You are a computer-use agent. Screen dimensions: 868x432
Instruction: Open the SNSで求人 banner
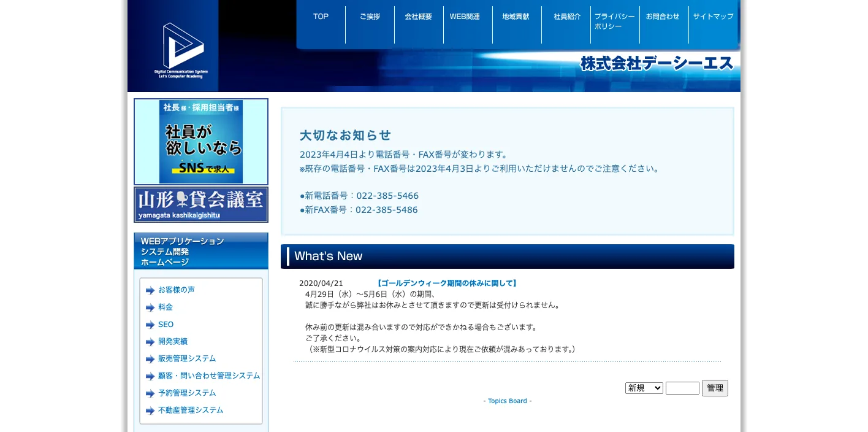point(201,142)
